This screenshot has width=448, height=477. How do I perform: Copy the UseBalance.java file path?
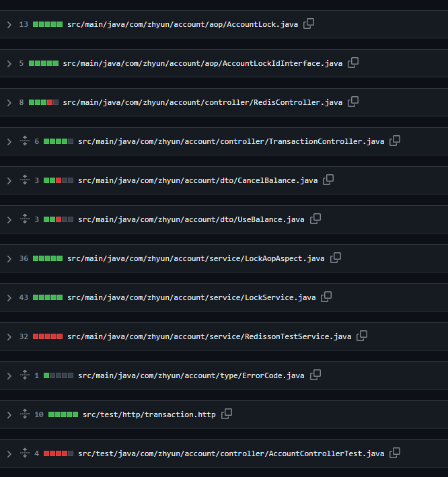pos(315,219)
